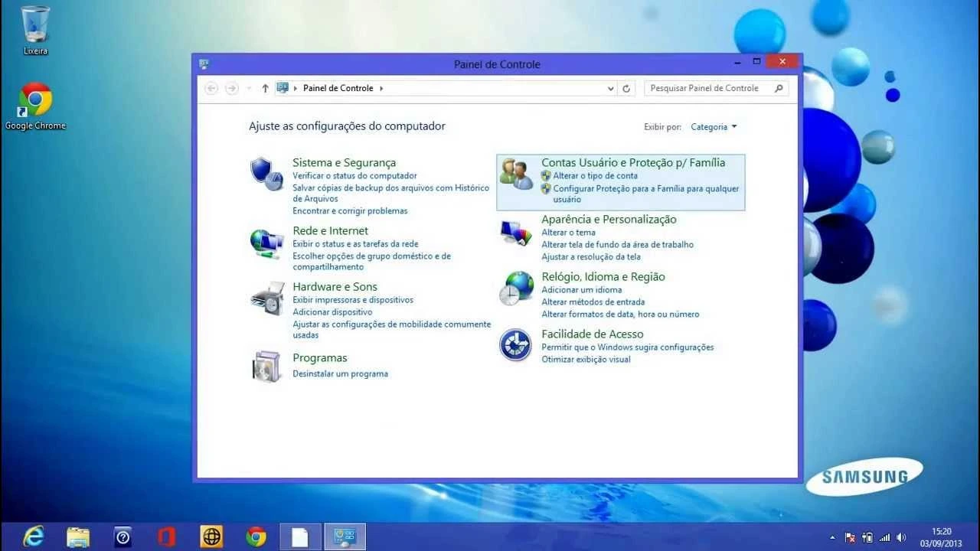980x551 pixels.
Task: Click the volume icon in system tray
Action: 901,537
